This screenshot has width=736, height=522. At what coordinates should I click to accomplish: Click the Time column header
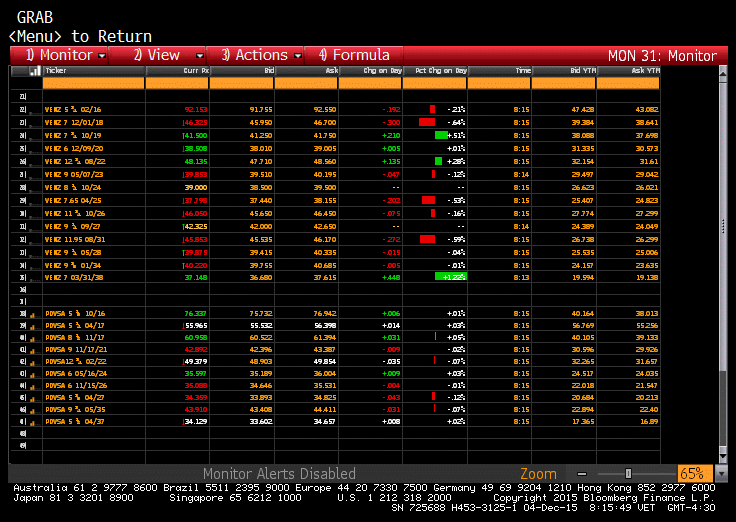pos(500,71)
